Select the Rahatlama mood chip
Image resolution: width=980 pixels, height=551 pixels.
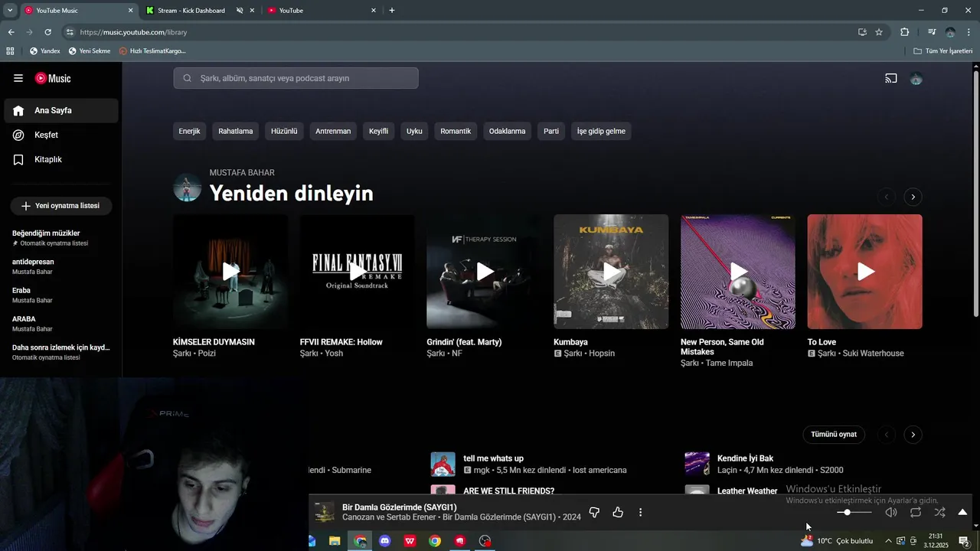[235, 131]
